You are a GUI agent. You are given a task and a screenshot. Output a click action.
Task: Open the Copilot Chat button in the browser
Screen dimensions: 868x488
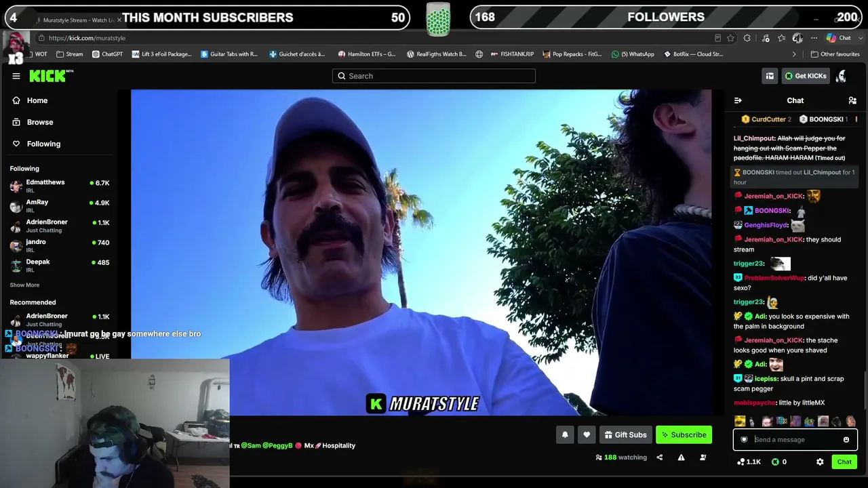tap(838, 38)
